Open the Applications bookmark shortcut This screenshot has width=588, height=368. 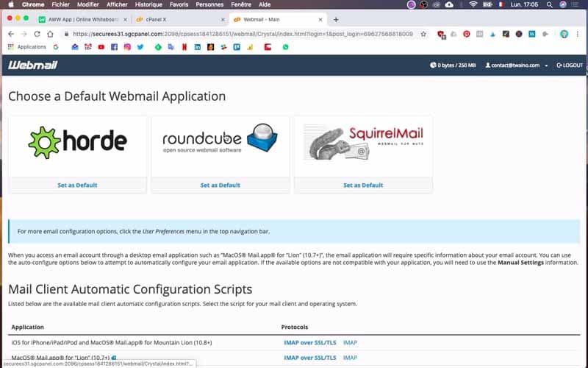tap(26, 47)
